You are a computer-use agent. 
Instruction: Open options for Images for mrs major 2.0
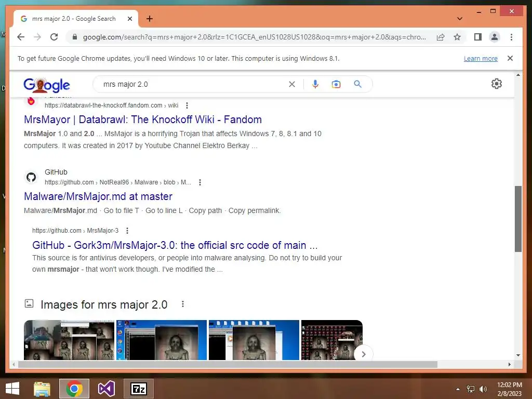[x=182, y=304]
